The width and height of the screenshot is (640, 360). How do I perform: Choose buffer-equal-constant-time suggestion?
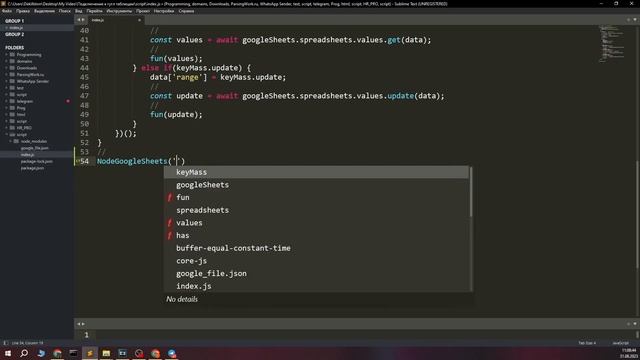click(317, 248)
